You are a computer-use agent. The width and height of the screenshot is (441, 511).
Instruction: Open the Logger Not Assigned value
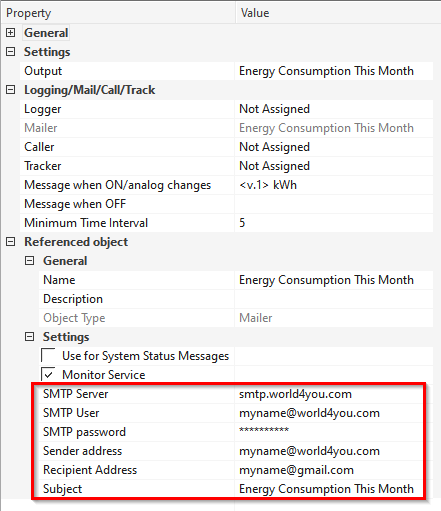coord(334,109)
